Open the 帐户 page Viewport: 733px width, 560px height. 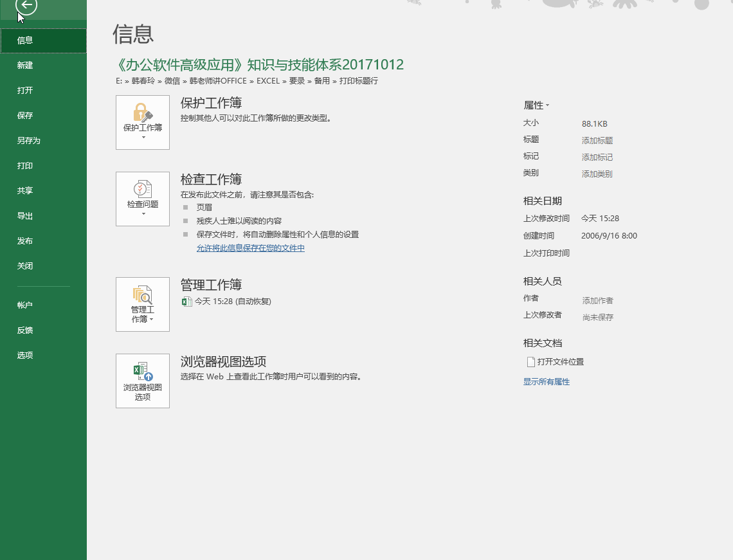coord(44,305)
